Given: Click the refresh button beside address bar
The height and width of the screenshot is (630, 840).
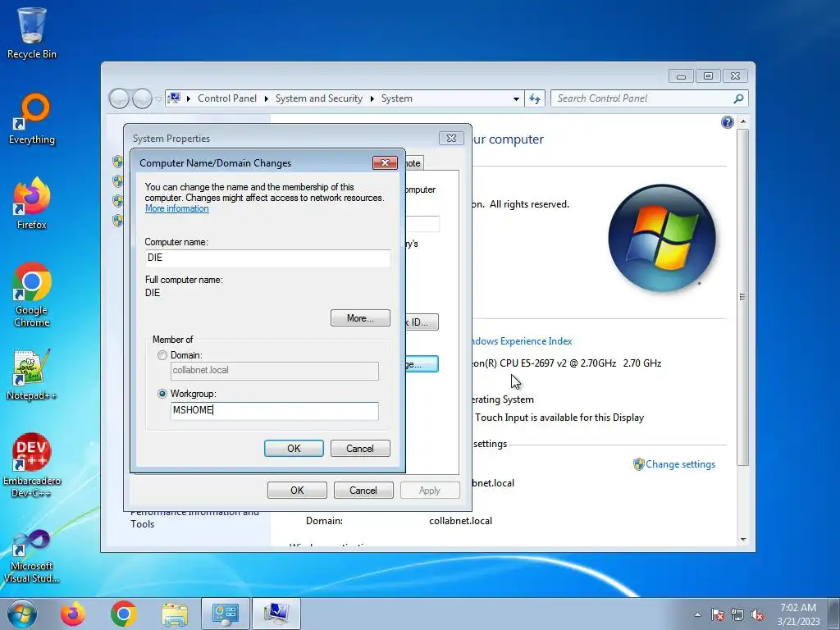Looking at the screenshot, I should [535, 98].
